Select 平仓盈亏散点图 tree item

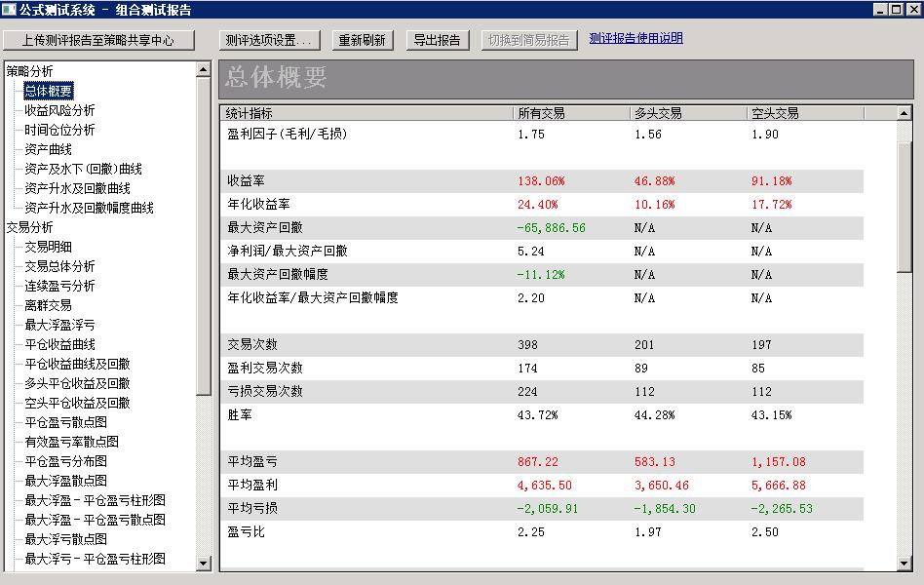[x=65, y=421]
